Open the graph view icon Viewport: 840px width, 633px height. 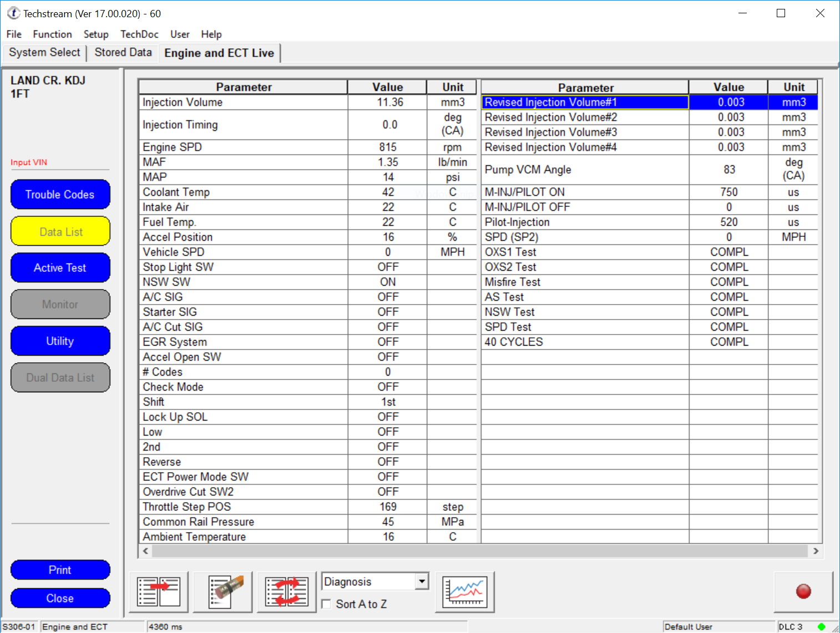pos(465,592)
